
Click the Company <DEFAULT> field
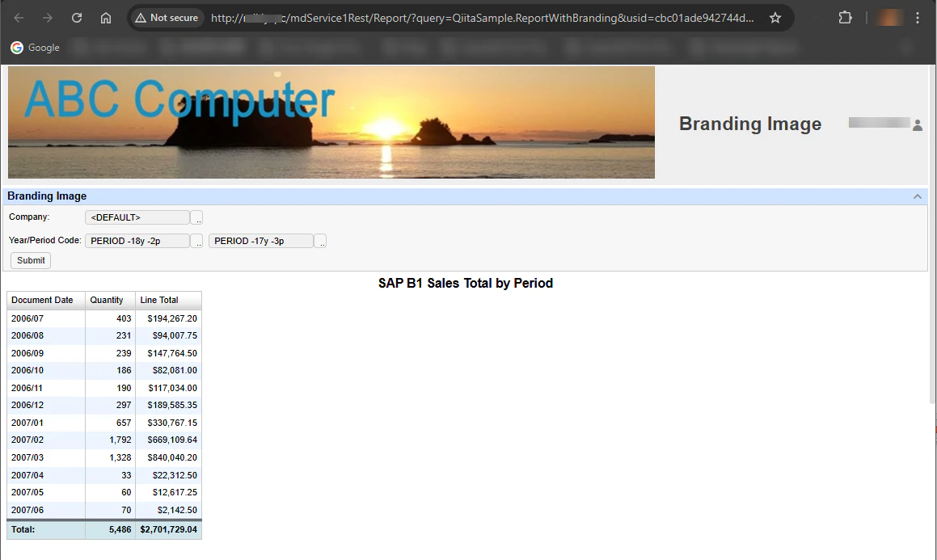137,217
